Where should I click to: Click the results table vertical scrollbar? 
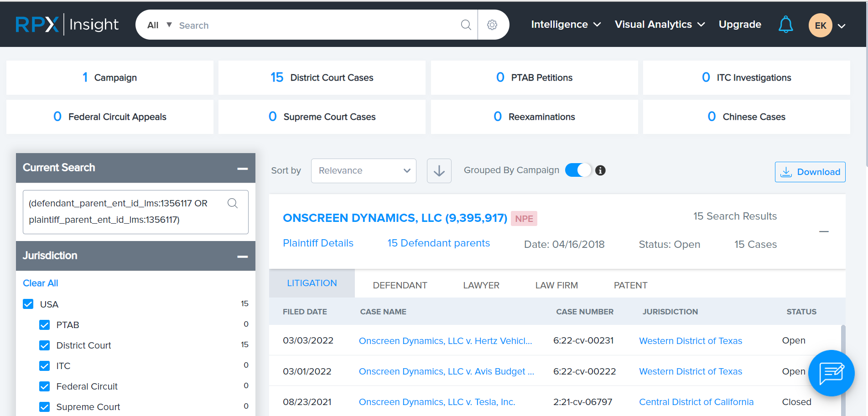843,370
